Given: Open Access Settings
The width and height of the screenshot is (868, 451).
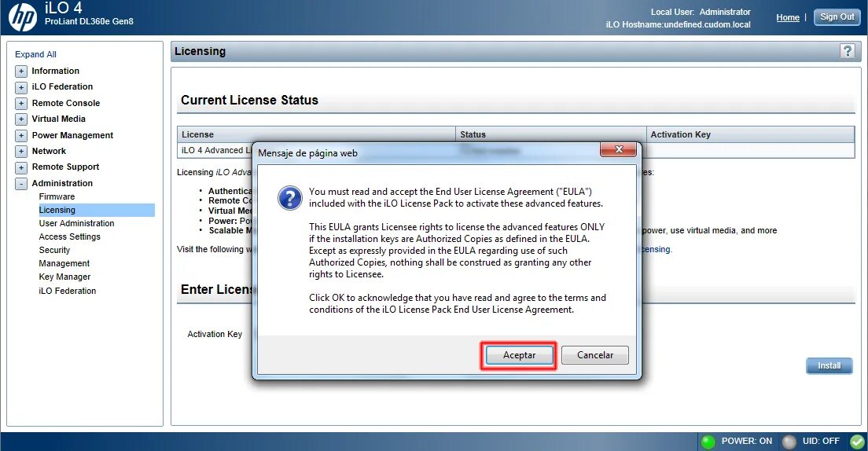Looking at the screenshot, I should (x=70, y=236).
